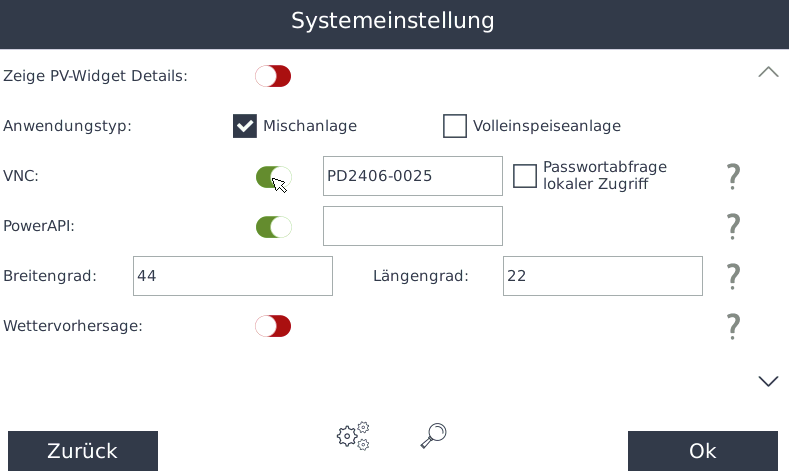
Task: Click the magnifier search icon
Action: coord(433,435)
